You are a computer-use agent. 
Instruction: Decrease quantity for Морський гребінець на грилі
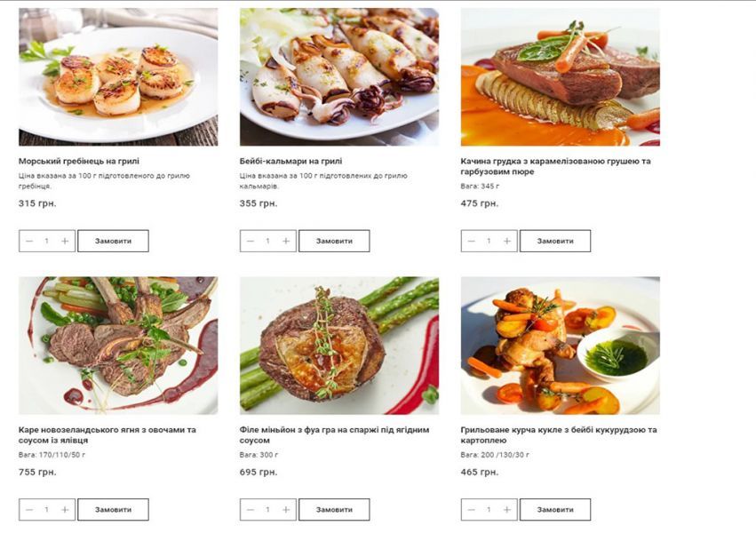coord(29,241)
